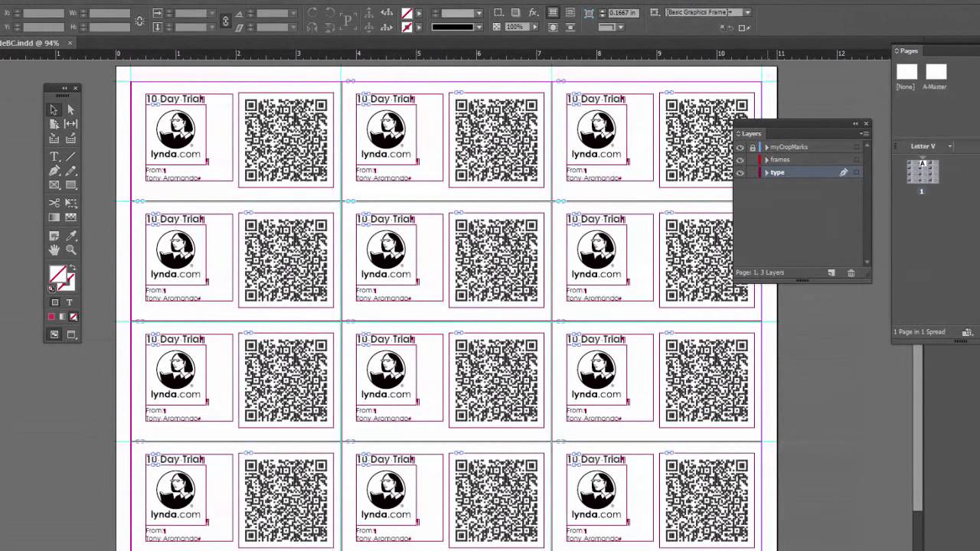The image size is (980, 551).
Task: Switch to the Pages panel tab
Action: tap(906, 51)
